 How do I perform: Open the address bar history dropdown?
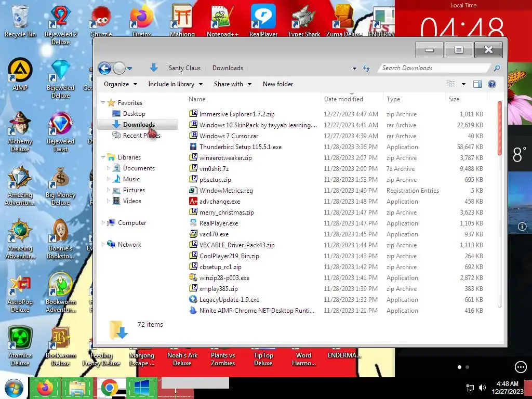[354, 69]
